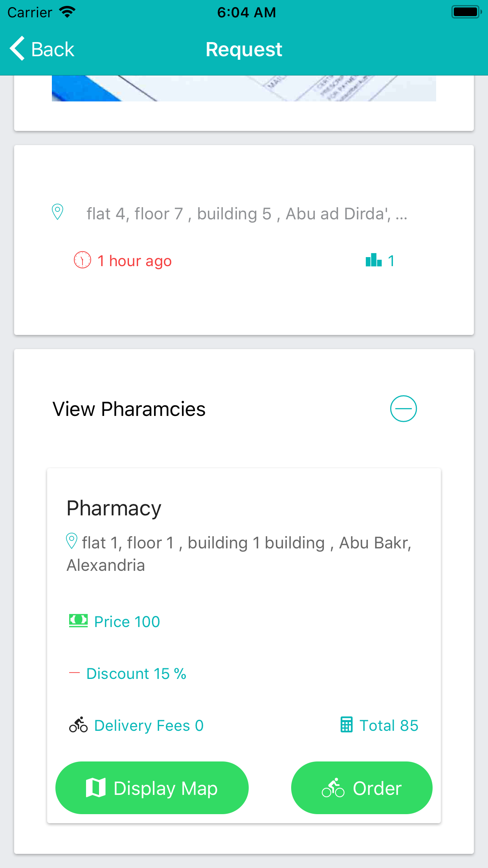Tap the pharmacy address in Alexandria
This screenshot has width=488, height=868.
point(239,554)
